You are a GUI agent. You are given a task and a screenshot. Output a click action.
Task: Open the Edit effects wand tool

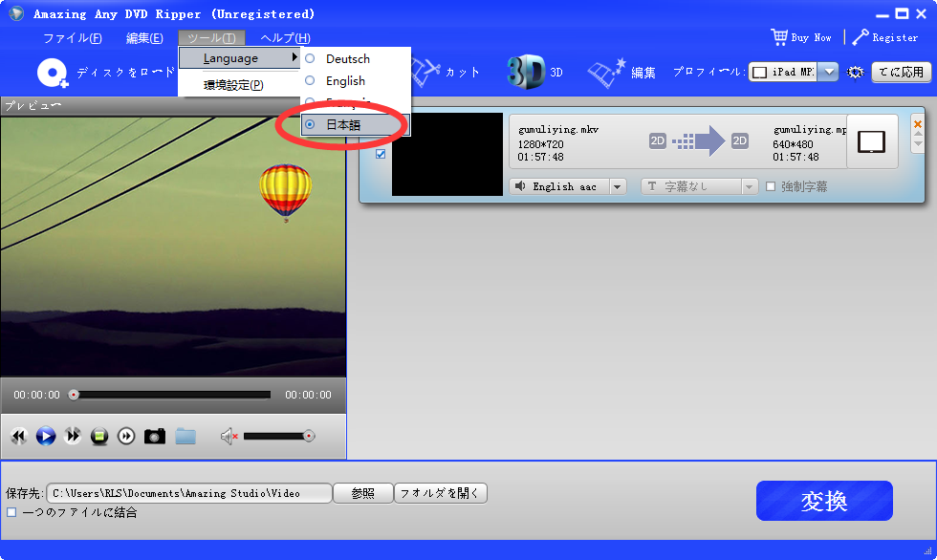point(606,73)
